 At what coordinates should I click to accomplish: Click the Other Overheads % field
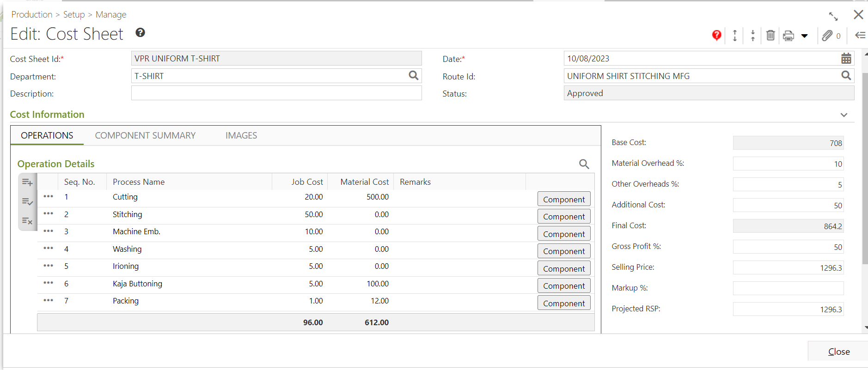788,184
